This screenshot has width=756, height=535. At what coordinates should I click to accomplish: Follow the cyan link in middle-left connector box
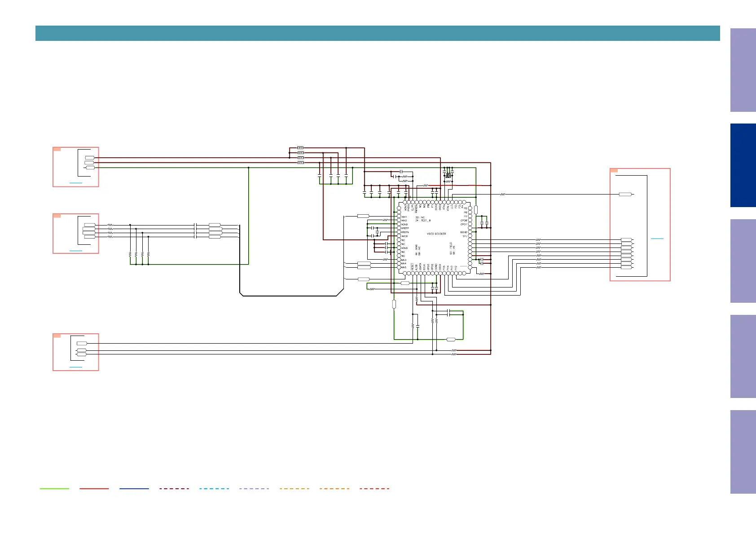[x=76, y=250]
